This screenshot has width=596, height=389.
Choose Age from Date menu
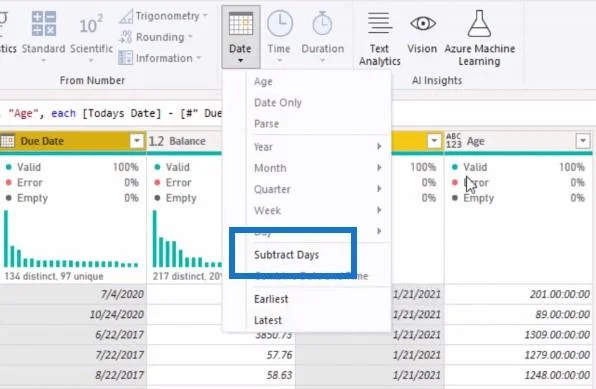(x=263, y=81)
